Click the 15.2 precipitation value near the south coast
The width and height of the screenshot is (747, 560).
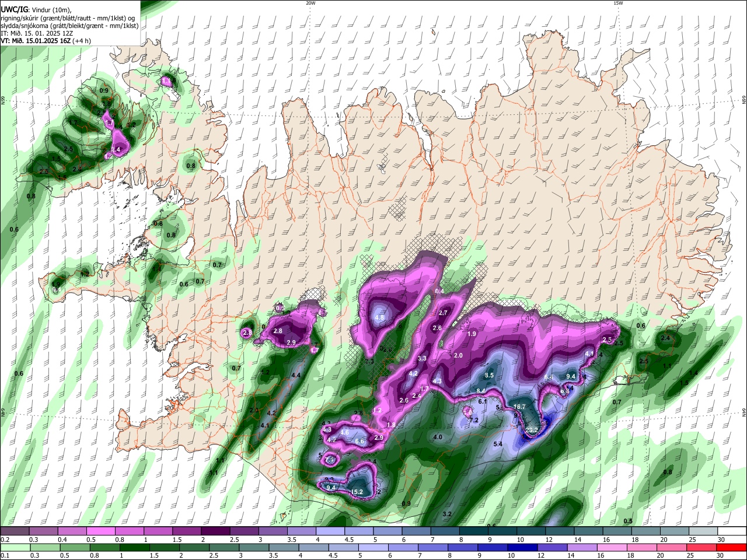coord(357,492)
